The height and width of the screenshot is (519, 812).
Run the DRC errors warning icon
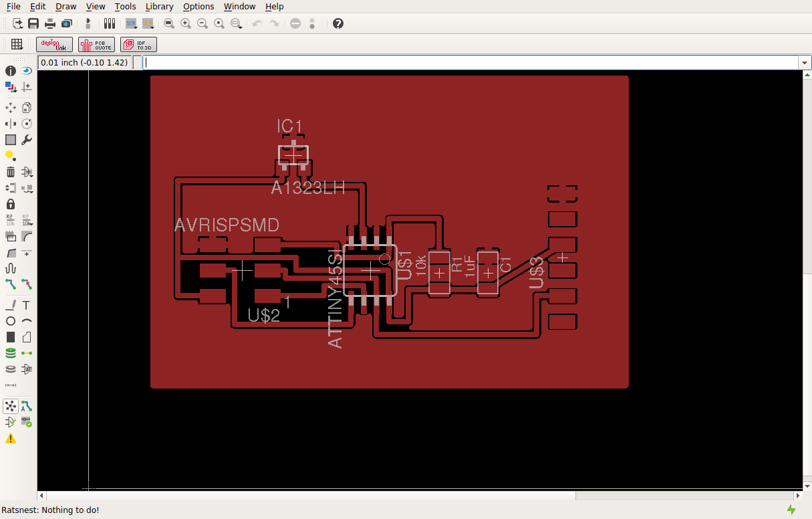pyautogui.click(x=11, y=439)
